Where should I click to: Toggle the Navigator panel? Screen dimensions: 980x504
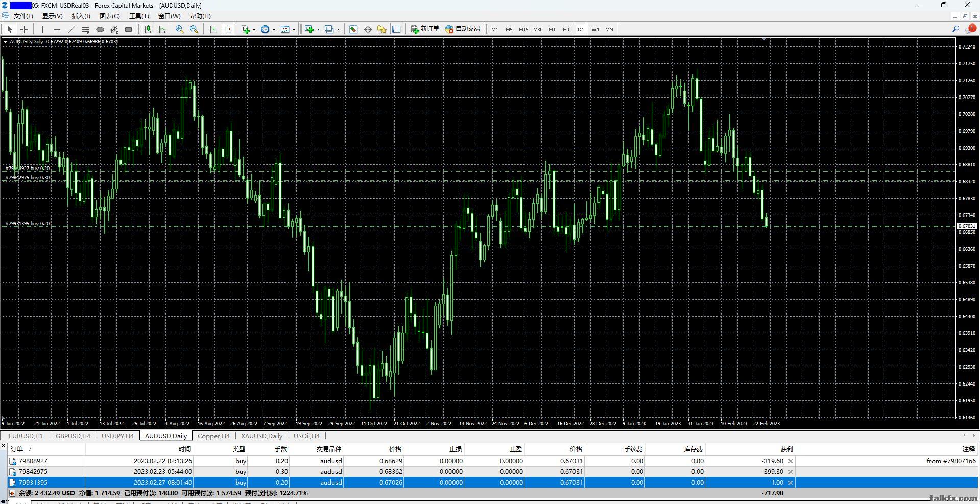[x=381, y=29]
